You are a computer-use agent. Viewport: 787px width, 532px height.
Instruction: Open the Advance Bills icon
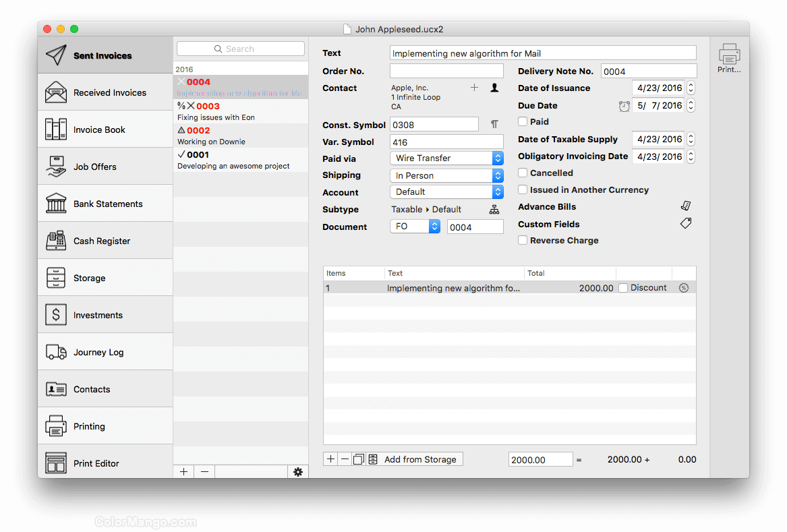(686, 206)
